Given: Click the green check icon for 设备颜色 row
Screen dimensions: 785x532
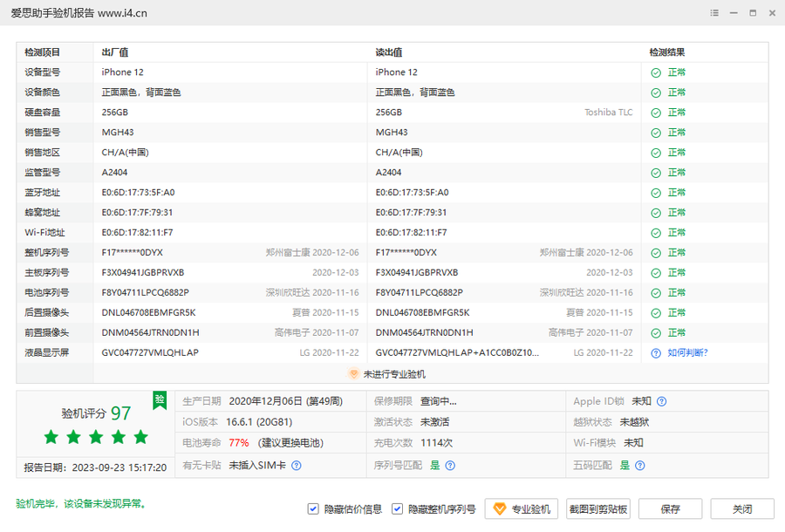Looking at the screenshot, I should click(x=656, y=93).
